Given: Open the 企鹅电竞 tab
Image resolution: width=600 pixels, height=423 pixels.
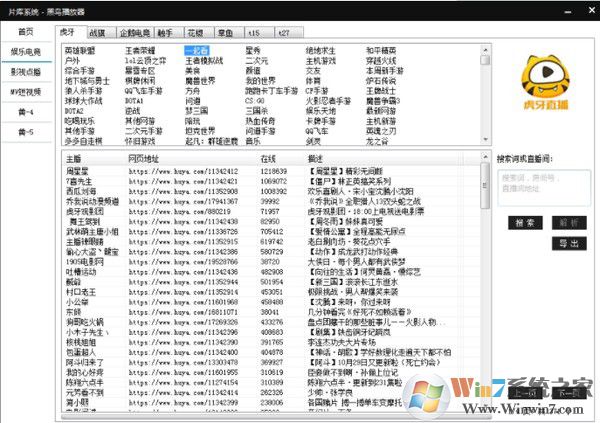Looking at the screenshot, I should [x=135, y=33].
